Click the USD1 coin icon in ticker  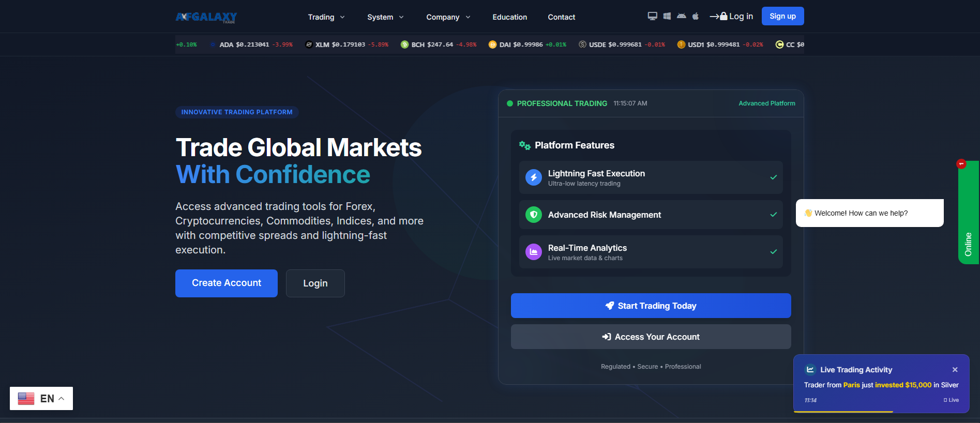coord(681,44)
